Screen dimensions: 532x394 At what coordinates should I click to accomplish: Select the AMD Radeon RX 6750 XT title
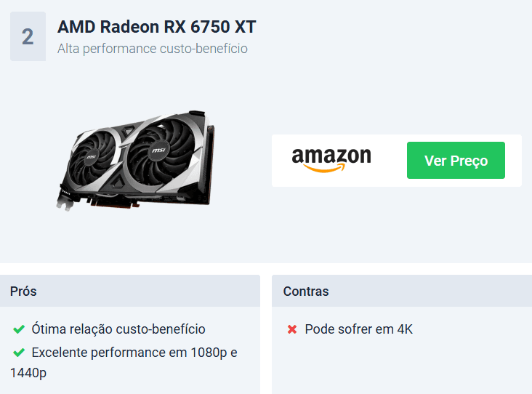click(x=156, y=27)
